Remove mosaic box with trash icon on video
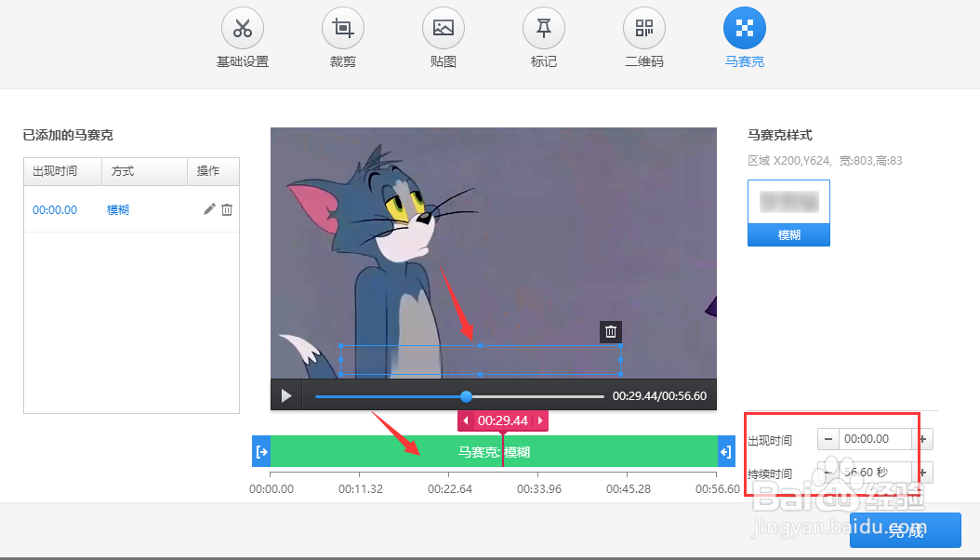980x560 pixels. [x=611, y=332]
